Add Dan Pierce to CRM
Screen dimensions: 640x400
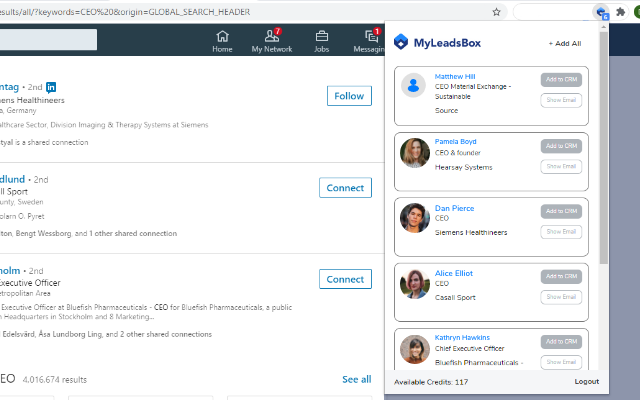pyautogui.click(x=561, y=211)
